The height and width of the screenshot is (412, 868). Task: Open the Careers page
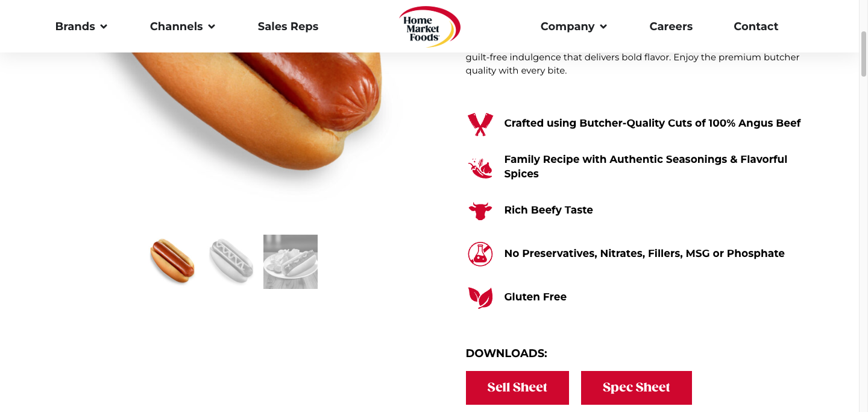coord(671,27)
